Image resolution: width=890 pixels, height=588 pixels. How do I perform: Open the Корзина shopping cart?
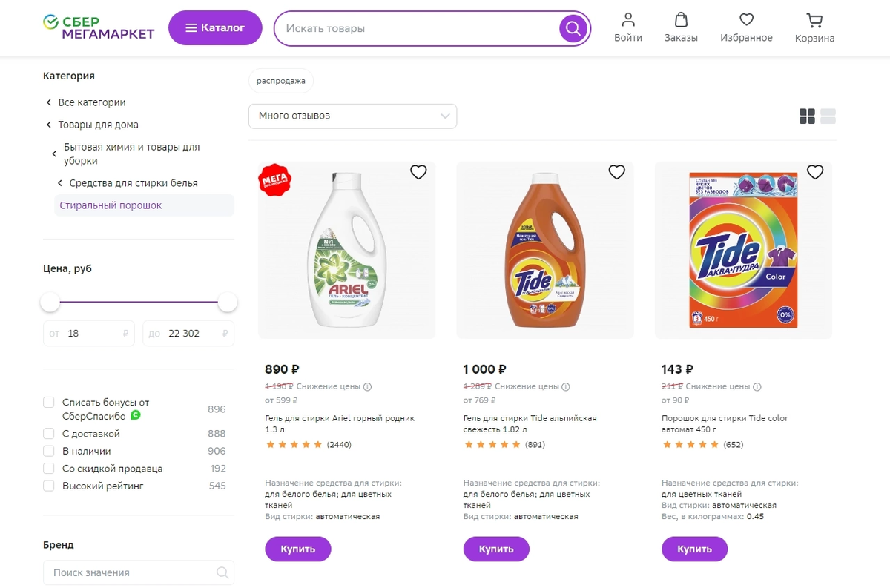(814, 28)
